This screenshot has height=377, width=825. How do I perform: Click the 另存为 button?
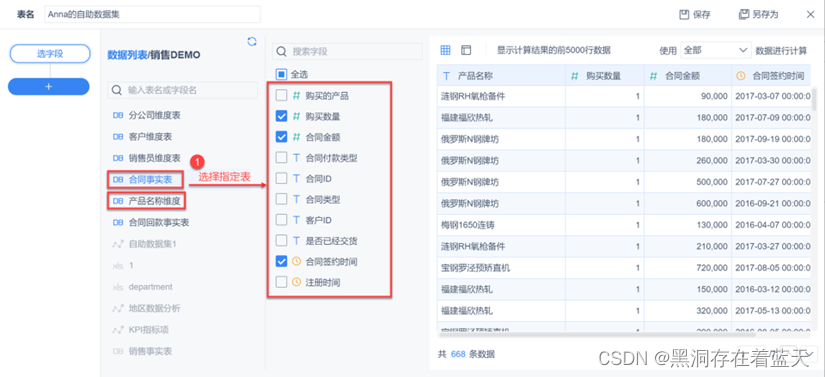(758, 15)
